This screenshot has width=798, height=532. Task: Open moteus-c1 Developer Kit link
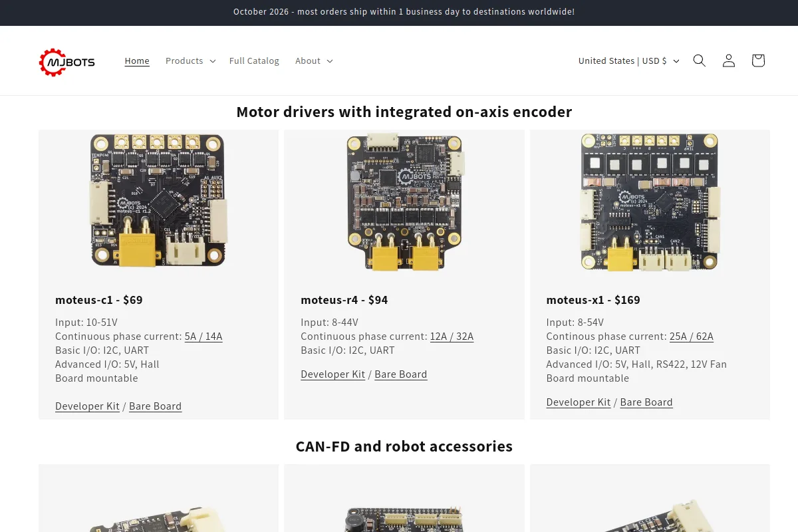pos(87,406)
